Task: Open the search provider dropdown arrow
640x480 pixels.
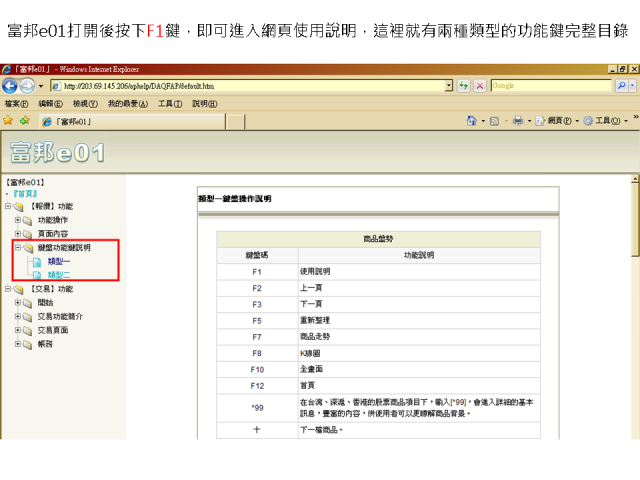Action: [632, 86]
